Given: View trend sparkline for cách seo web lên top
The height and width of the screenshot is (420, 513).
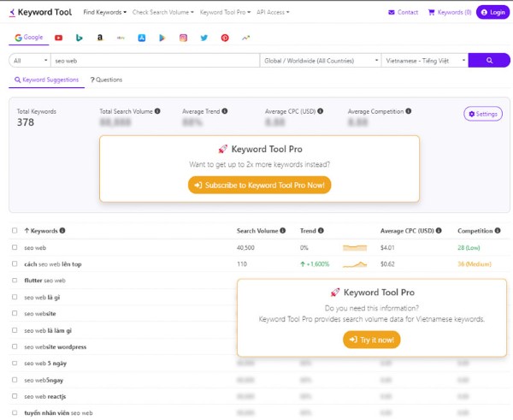Looking at the screenshot, I should [x=355, y=264].
